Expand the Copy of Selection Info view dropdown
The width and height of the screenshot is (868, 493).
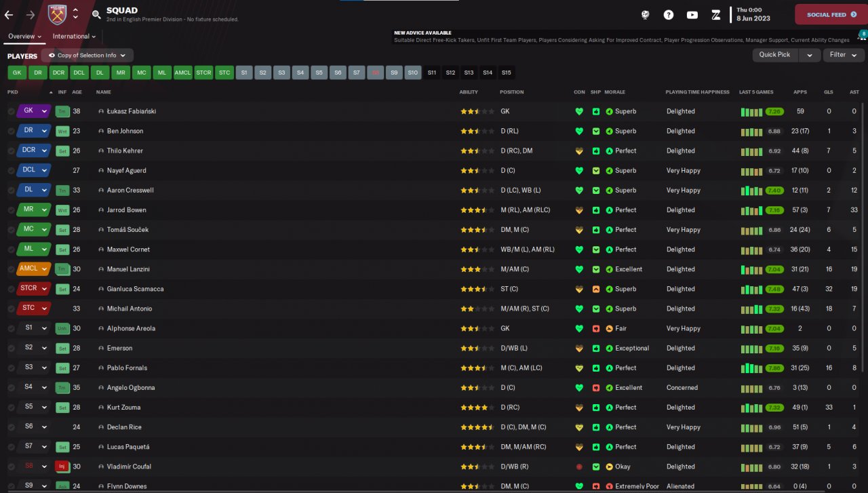87,56
